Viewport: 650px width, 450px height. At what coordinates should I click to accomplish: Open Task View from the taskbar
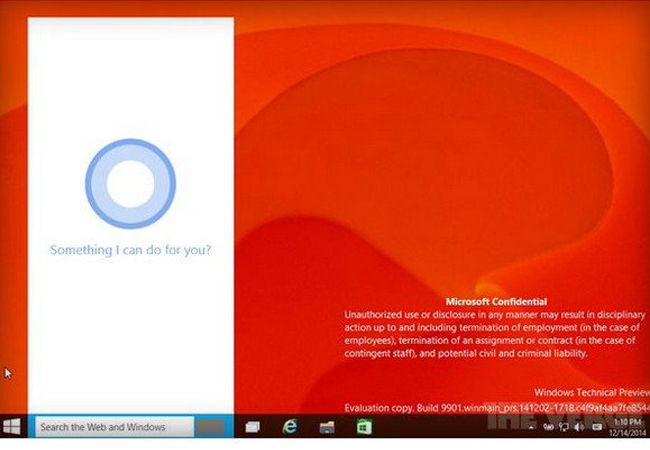coord(252,426)
